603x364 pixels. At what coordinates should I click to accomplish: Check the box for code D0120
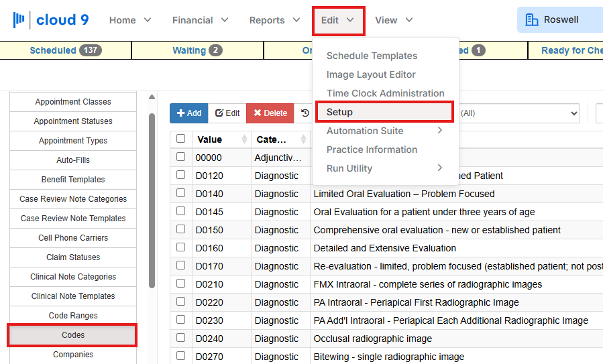180,174
